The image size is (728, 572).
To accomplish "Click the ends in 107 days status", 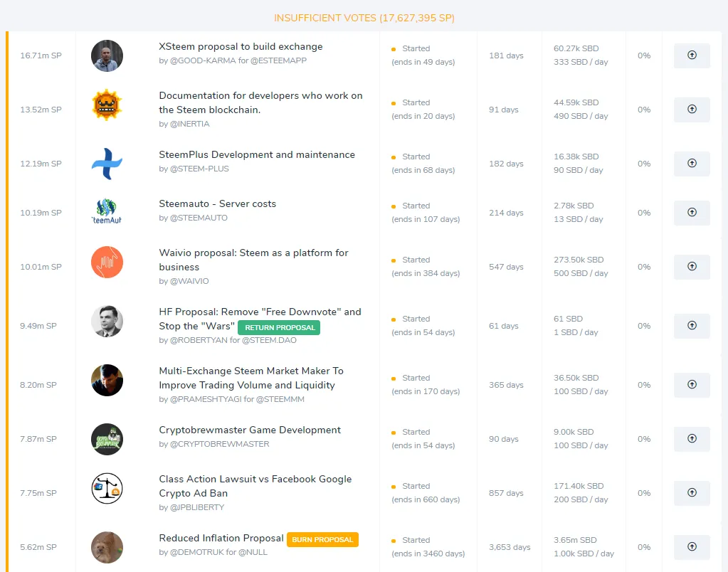I will [x=426, y=219].
